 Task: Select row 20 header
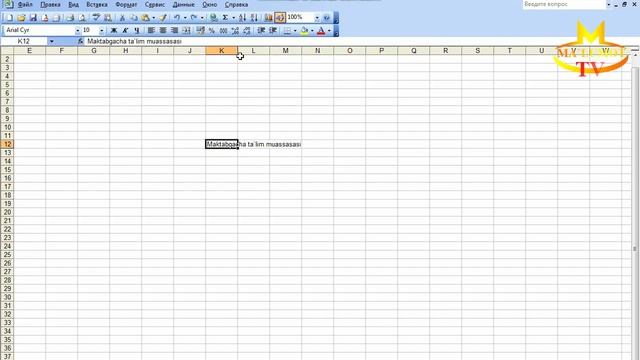tap(7, 212)
